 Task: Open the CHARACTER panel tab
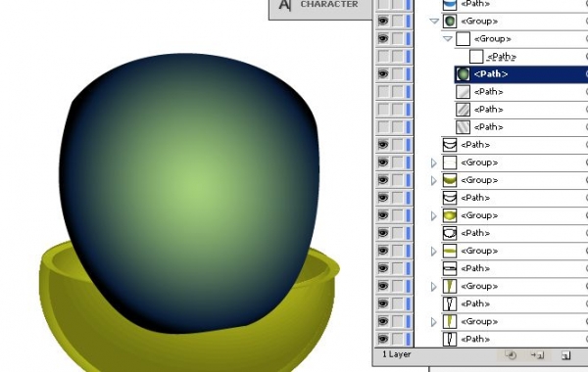point(329,5)
